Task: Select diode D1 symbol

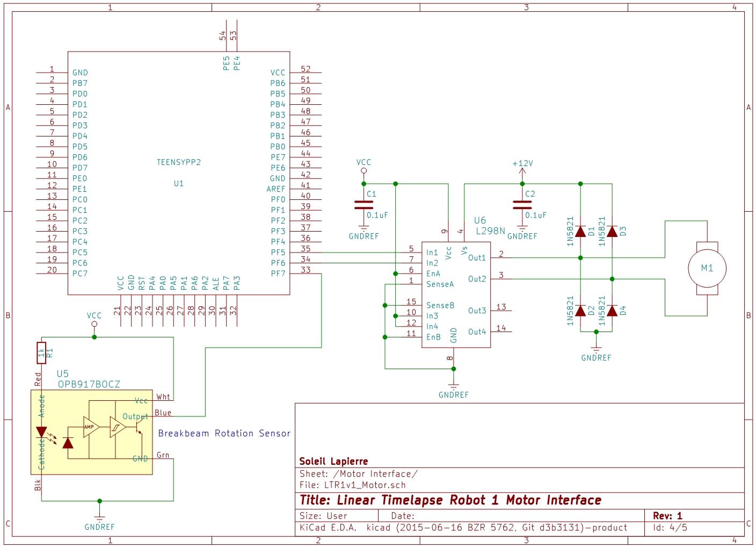Action: (x=580, y=232)
